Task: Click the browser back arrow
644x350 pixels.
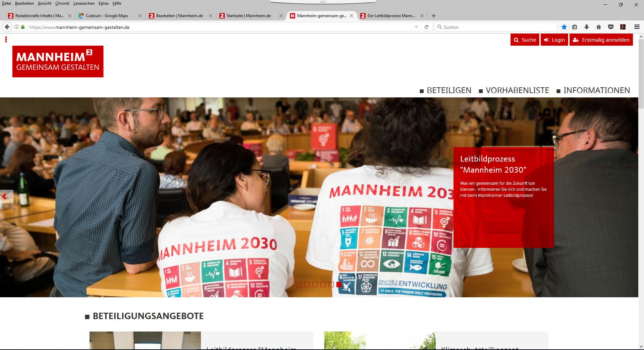Action: [x=7, y=27]
